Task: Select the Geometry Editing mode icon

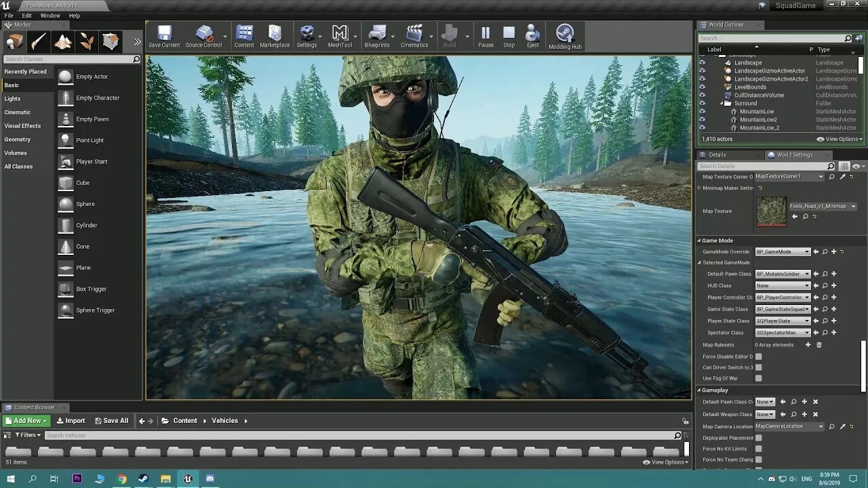Action: click(111, 42)
